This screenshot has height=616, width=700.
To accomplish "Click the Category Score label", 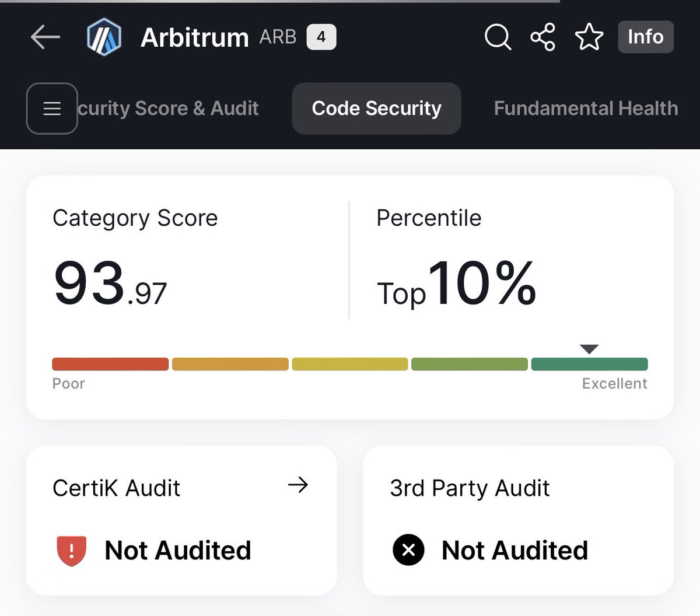I will (135, 218).
